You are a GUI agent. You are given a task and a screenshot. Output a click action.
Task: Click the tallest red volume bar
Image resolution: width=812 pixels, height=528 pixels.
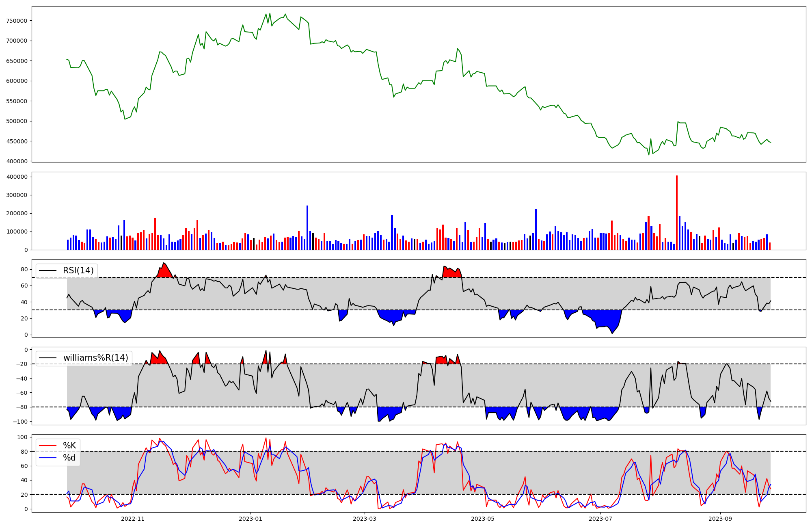[677, 212]
